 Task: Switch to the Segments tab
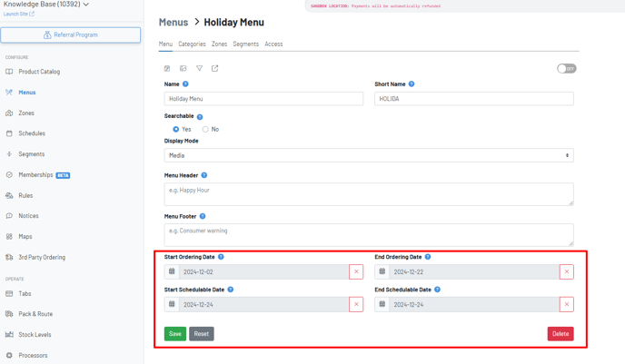click(x=245, y=44)
